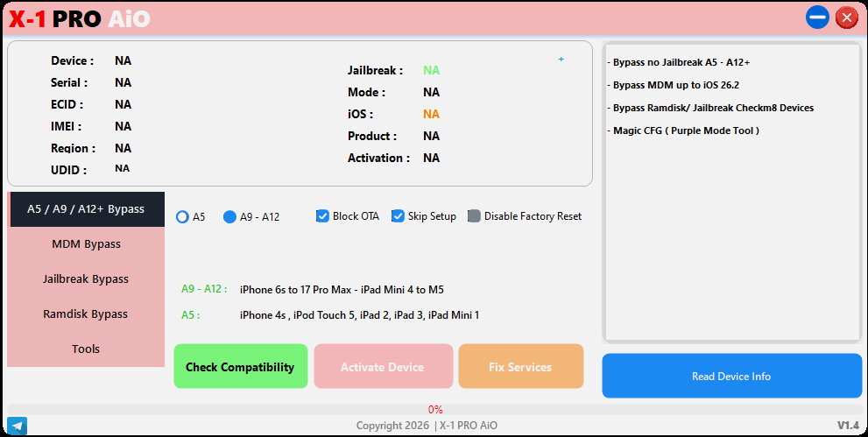Click the Activation NA value
Viewport: 868px width, 437px height.
pos(431,158)
